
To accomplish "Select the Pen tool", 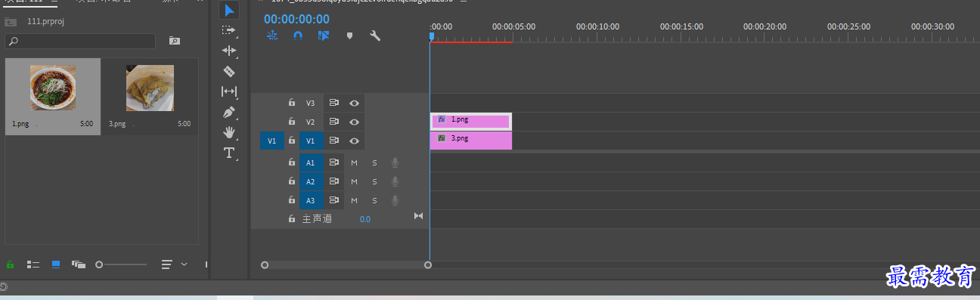I will [229, 112].
